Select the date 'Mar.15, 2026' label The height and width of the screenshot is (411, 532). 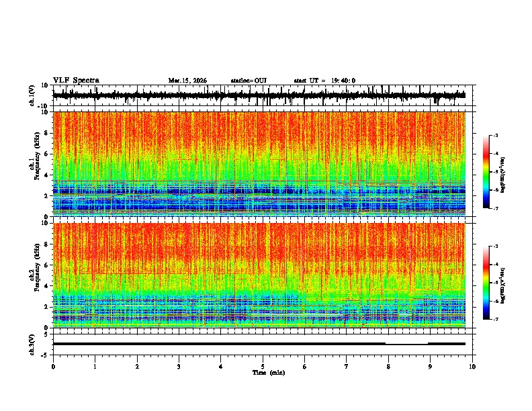pyautogui.click(x=187, y=81)
